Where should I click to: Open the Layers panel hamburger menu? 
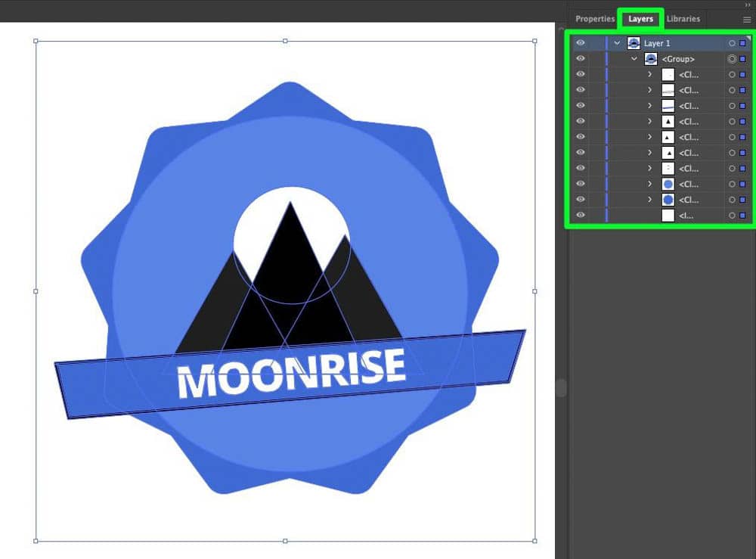747,20
